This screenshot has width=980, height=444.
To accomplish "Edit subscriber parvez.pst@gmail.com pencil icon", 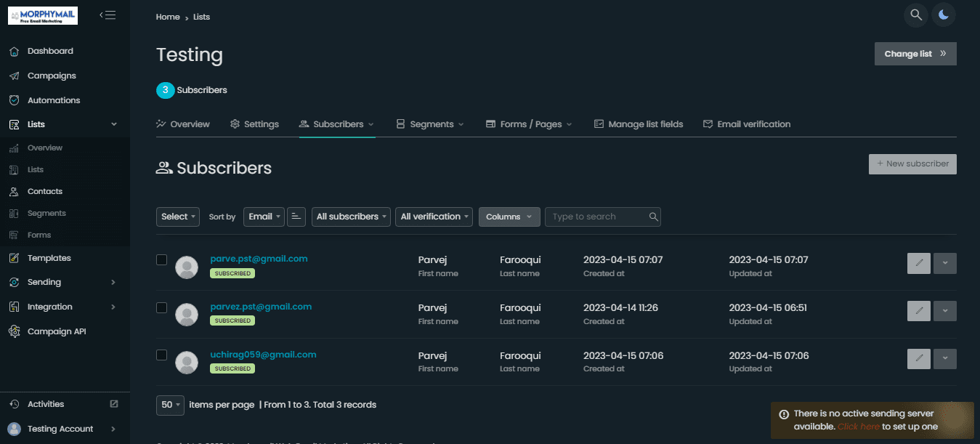I will [919, 311].
